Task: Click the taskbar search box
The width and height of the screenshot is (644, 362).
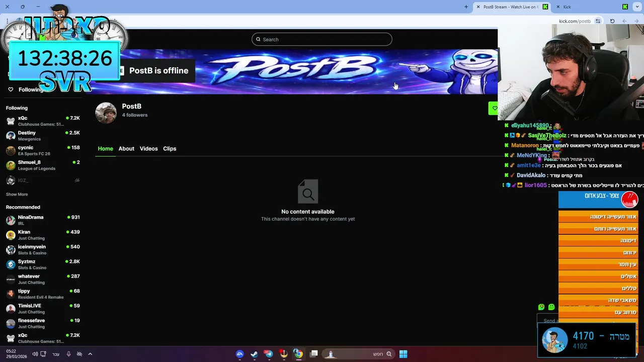Action: [x=358, y=354]
